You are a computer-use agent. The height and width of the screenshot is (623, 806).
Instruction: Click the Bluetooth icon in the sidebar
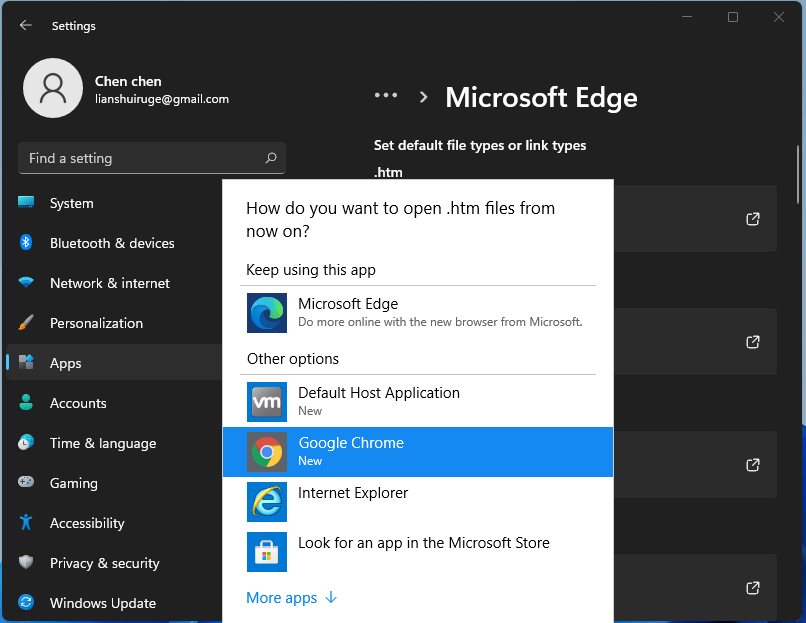[x=26, y=243]
